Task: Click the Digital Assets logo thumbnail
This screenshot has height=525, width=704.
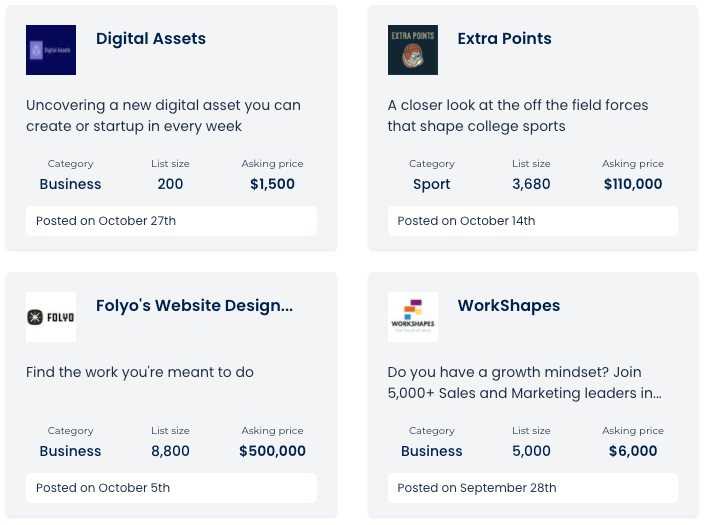Action: [51, 50]
